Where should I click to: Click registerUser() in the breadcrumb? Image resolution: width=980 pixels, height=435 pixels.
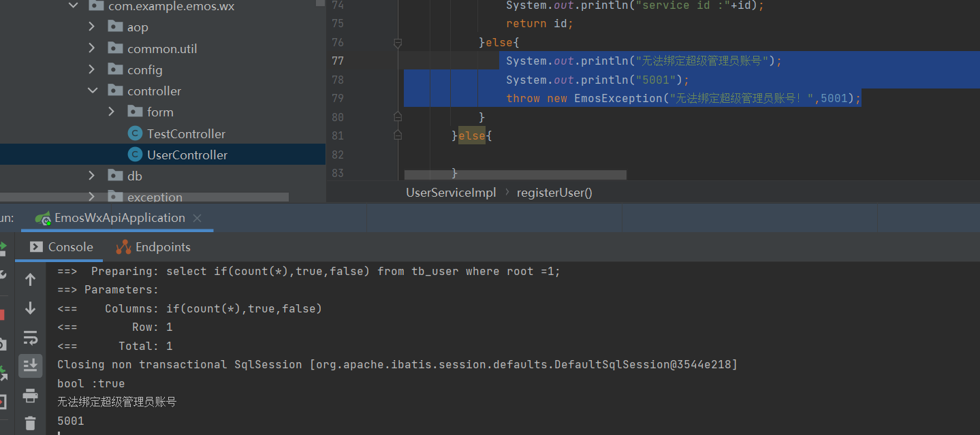click(x=554, y=193)
